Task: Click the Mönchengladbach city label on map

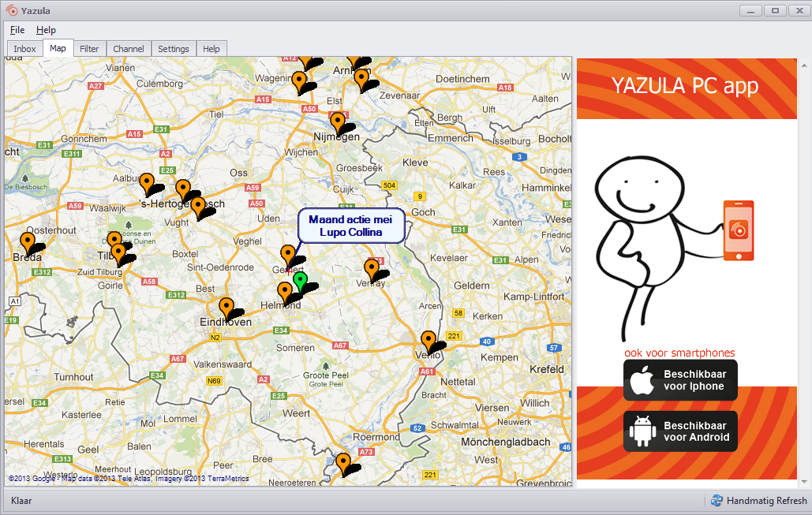Action: 505,442
